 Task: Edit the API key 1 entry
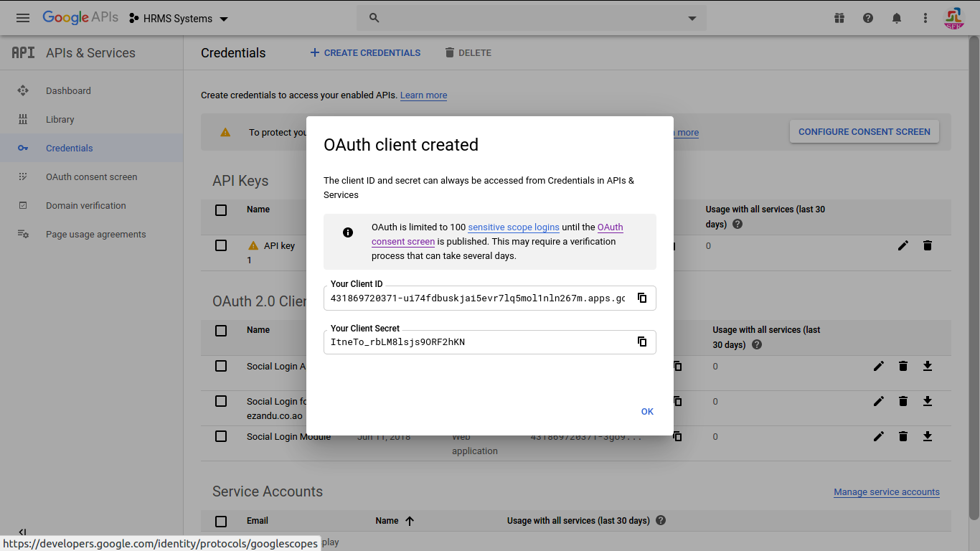(x=903, y=245)
